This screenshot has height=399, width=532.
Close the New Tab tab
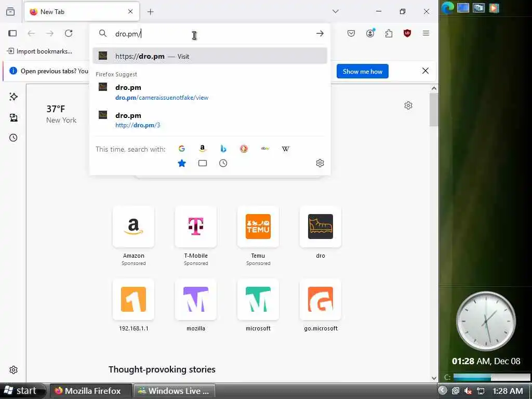(x=130, y=11)
